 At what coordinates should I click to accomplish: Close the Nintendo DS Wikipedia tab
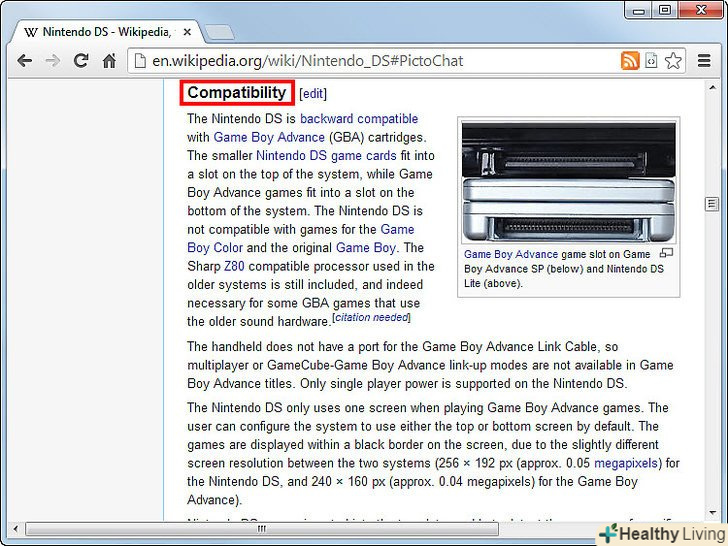[187, 32]
